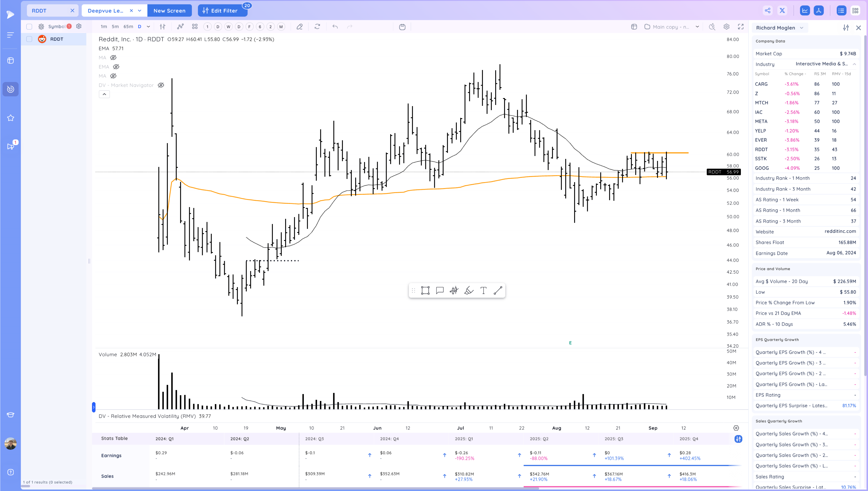
Task: Open the favorites star in left sidebar
Action: click(x=10, y=118)
